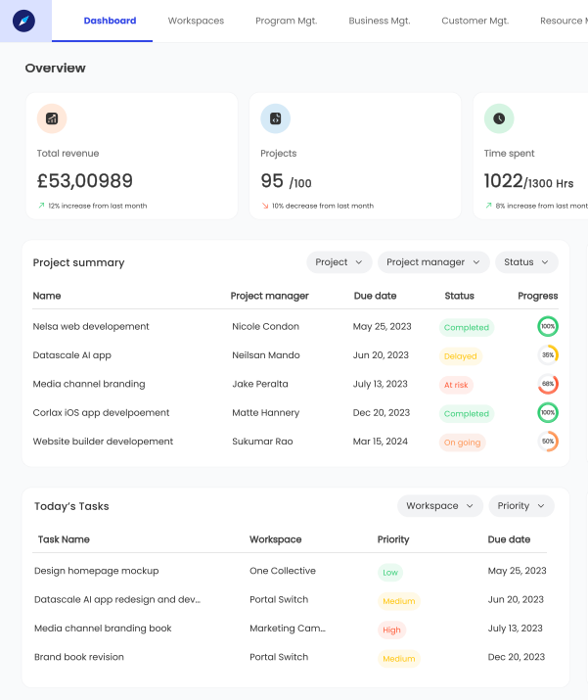Open the Brand book revision task
This screenshot has width=588, height=700.
tap(79, 657)
